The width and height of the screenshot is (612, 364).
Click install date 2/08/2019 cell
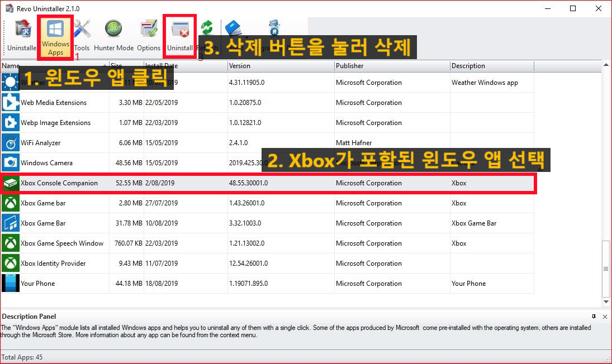click(x=160, y=183)
